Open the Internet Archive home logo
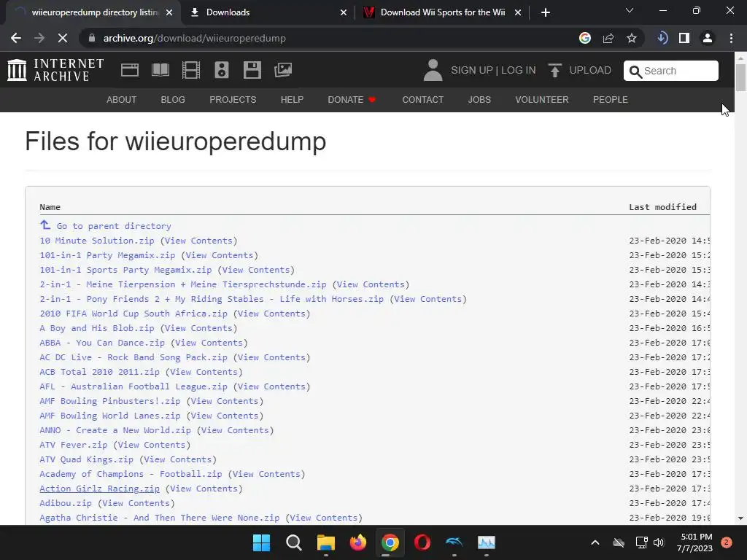This screenshot has height=560, width=747. pyautogui.click(x=55, y=70)
